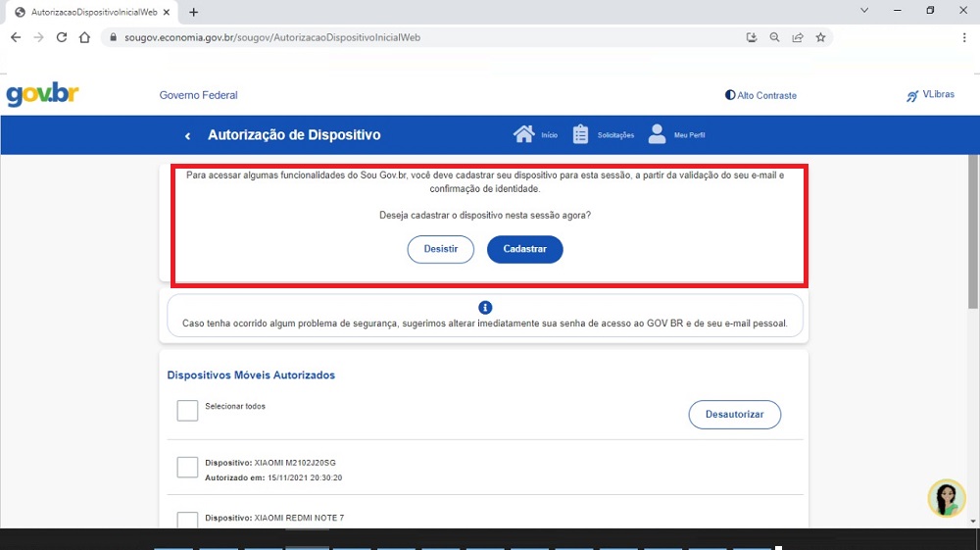Tick the XIAOMI REDMI NOTE 7 checkbox
Screen dimensions: 980x550
pyautogui.click(x=187, y=519)
